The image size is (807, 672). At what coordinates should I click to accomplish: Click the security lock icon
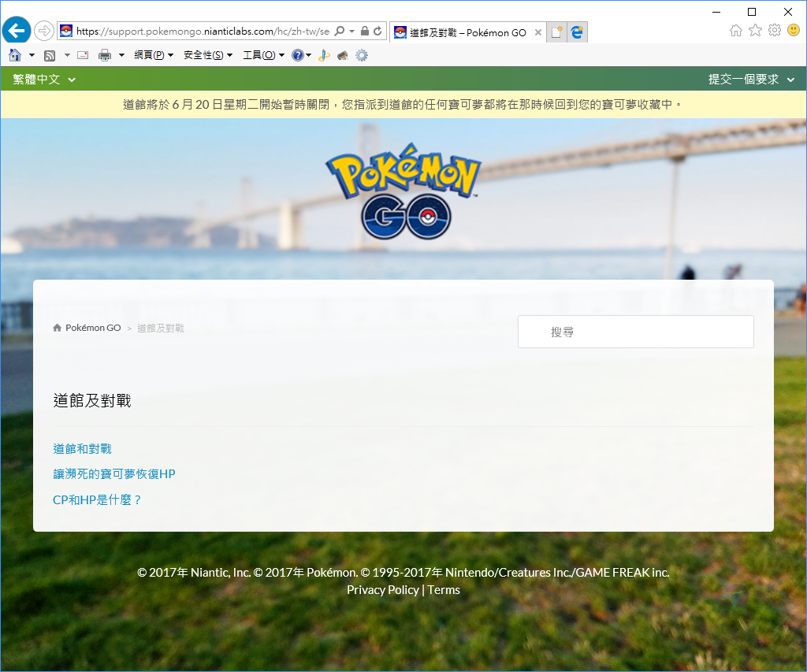pos(364,31)
